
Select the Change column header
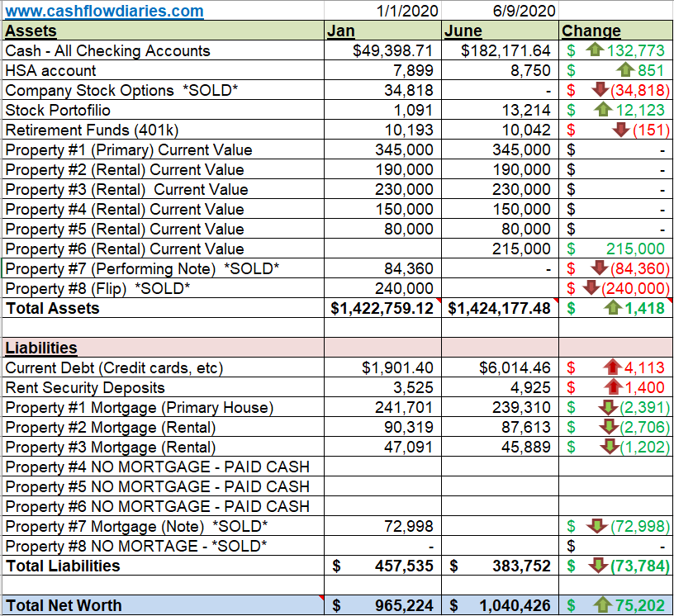pyautogui.click(x=616, y=31)
